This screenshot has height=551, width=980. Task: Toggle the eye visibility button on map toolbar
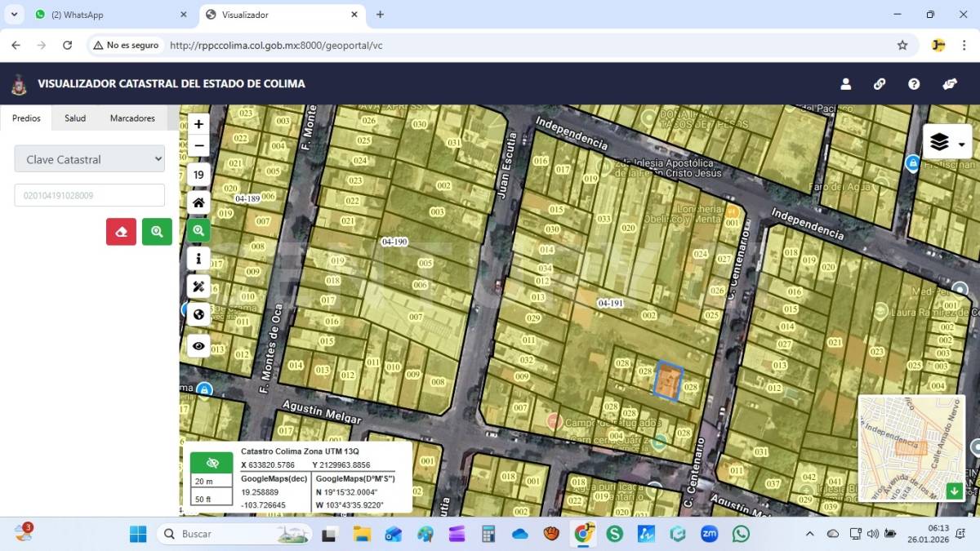(x=198, y=346)
